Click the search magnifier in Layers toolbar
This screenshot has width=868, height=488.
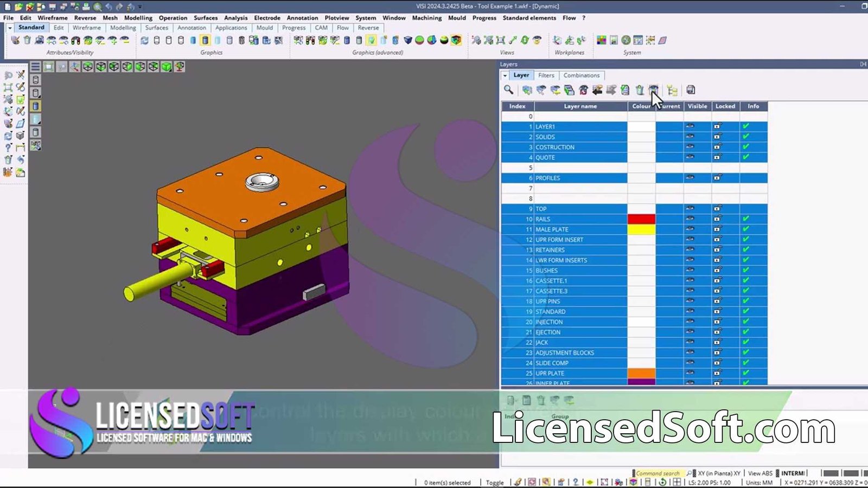coord(508,90)
